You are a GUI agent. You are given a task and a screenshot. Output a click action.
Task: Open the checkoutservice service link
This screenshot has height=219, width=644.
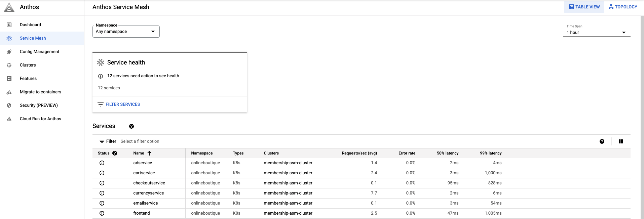[149, 183]
